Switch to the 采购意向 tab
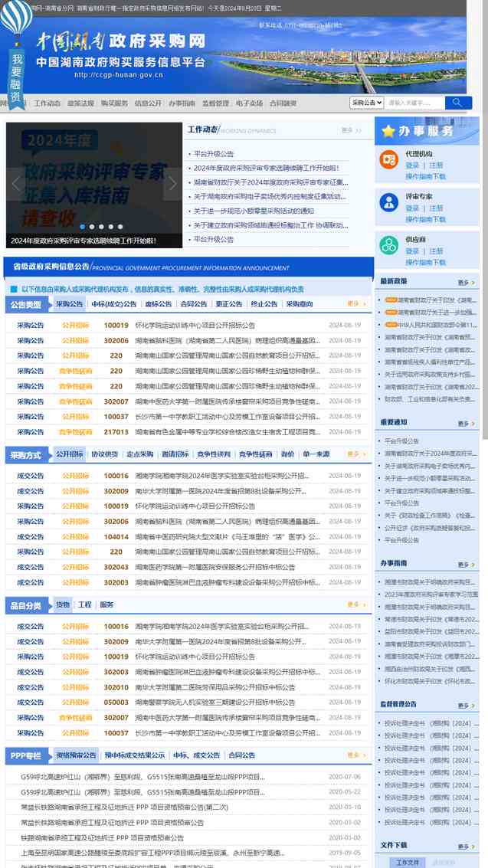 pyautogui.click(x=300, y=304)
